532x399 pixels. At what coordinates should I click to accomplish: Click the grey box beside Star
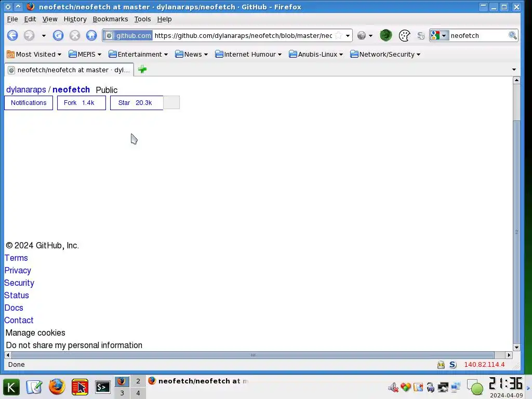coord(171,102)
